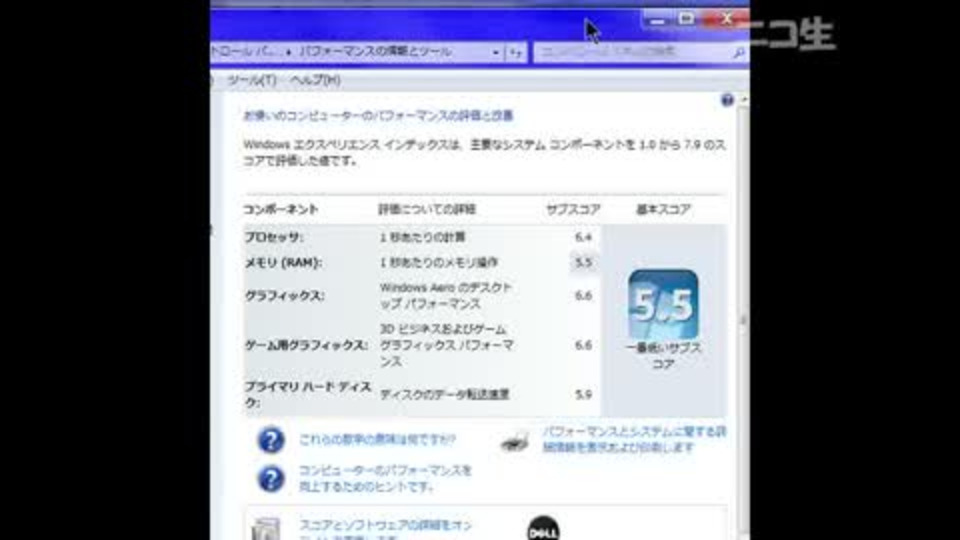Click the printer icon next to the details link
Viewport: 960px width, 540px height.
coord(514,441)
